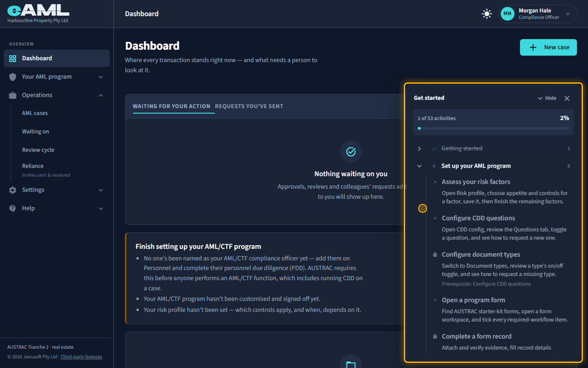Click the eAML logo
The height and width of the screenshot is (368, 588).
pos(38,10)
